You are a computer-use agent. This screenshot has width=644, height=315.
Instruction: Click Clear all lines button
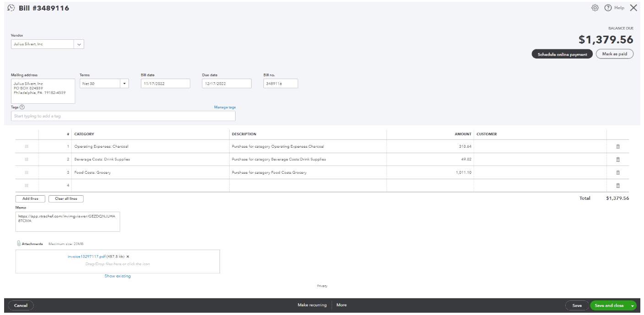coord(66,198)
